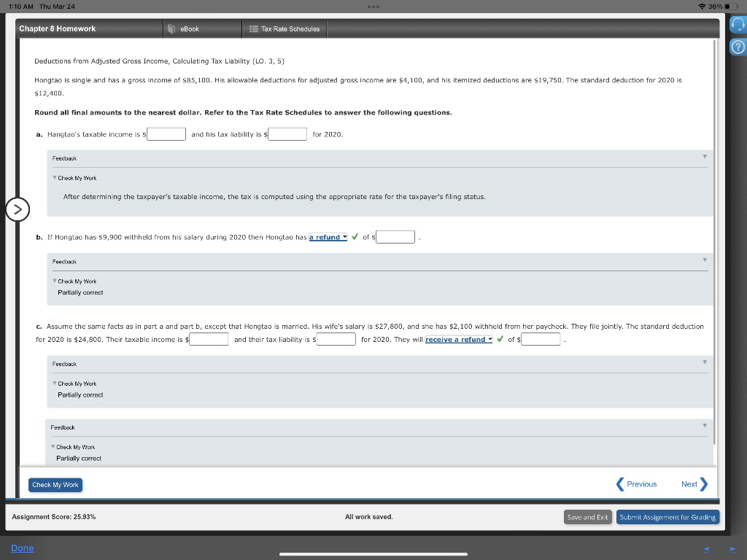The width and height of the screenshot is (747, 560).
Task: Click the taxable income input field in part a
Action: (x=166, y=133)
